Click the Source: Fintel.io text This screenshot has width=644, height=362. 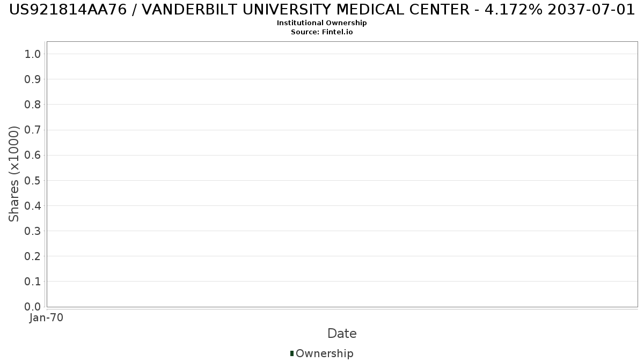click(322, 32)
